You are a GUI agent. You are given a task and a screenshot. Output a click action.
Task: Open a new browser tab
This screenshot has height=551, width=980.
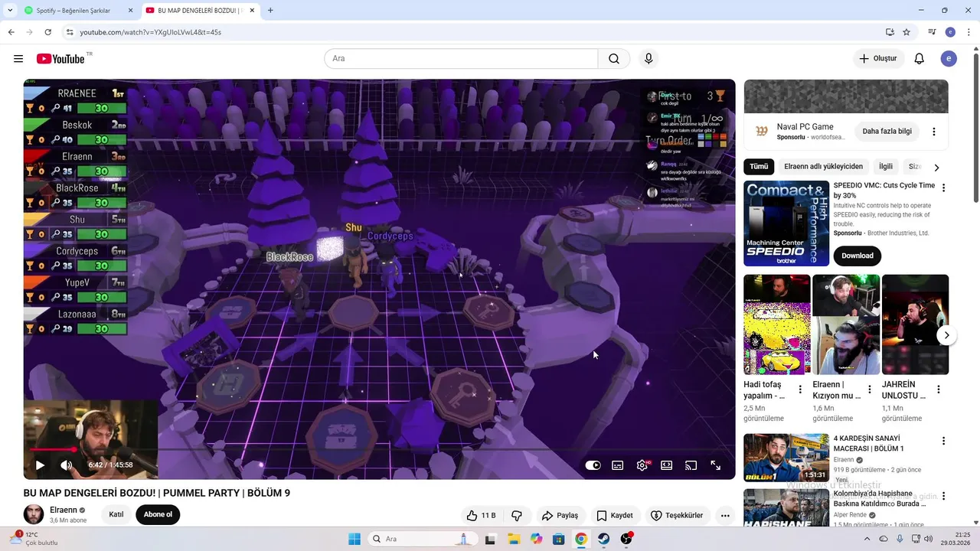[x=270, y=11]
